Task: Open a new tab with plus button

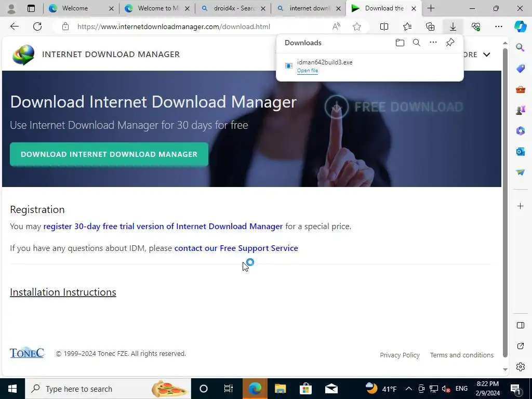Action: tap(431, 8)
